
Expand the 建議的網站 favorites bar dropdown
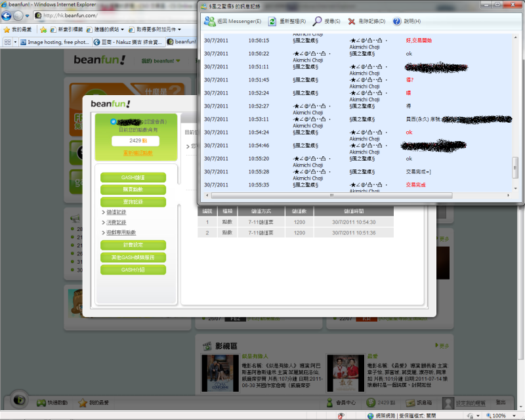pyautogui.click(x=122, y=30)
